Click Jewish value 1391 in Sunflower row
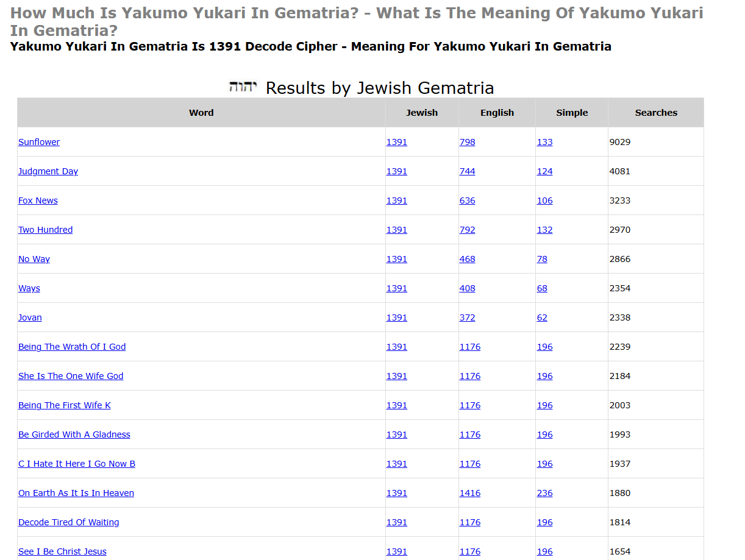This screenshot has height=560, width=745. tap(397, 142)
